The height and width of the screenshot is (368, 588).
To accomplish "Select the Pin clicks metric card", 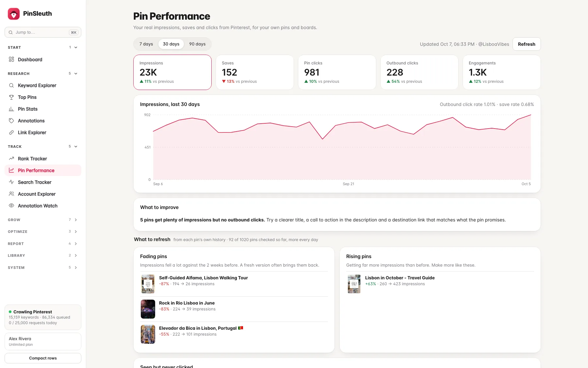I will coord(337,72).
